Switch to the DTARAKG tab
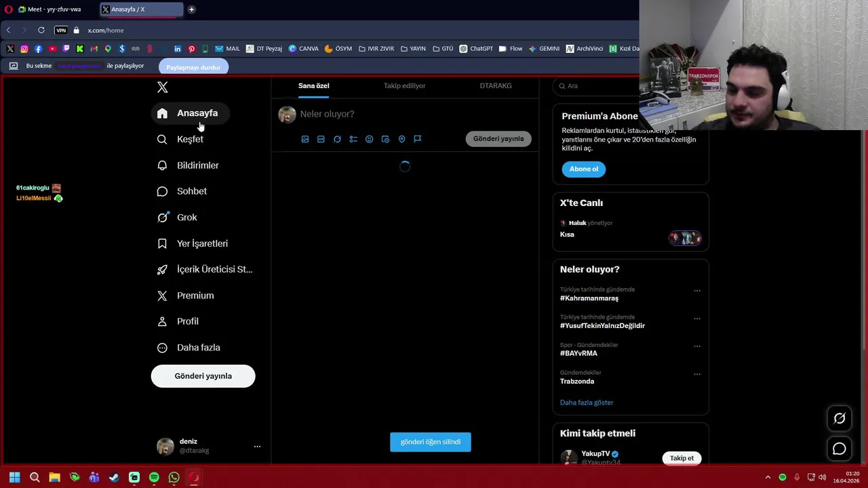Image resolution: width=868 pixels, height=488 pixels. pyautogui.click(x=496, y=86)
